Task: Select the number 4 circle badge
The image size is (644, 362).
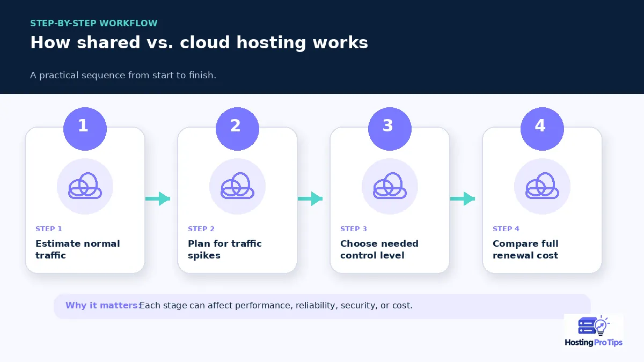Action: 542,129
